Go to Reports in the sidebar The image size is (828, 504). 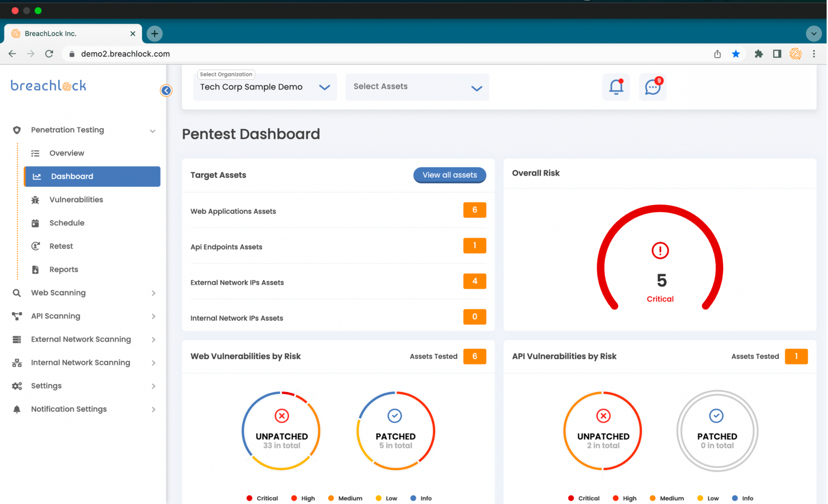coord(64,269)
